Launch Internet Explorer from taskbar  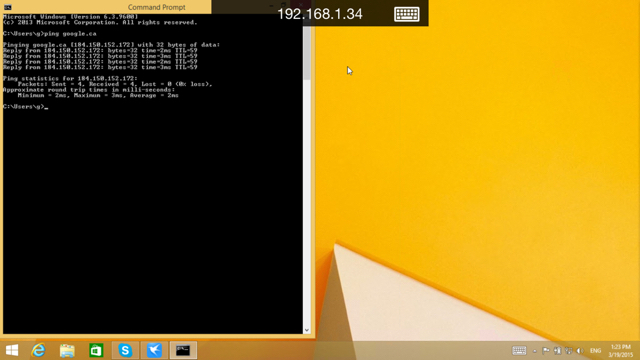(38, 350)
